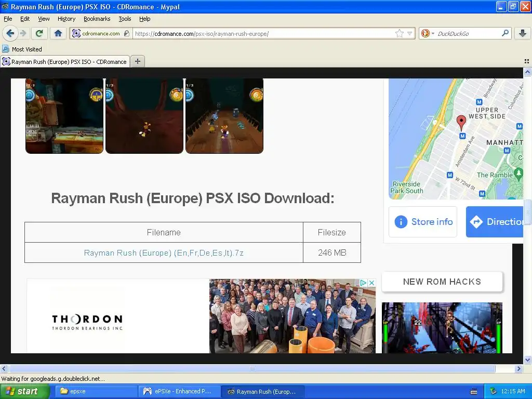This screenshot has height=399, width=532.
Task: Click the vertical scrollbar thumb
Action: pyautogui.click(x=527, y=212)
